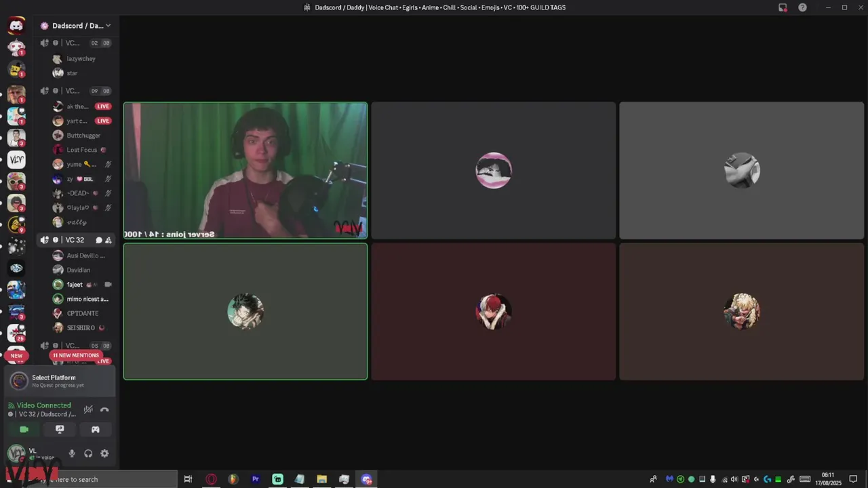Viewport: 868px width, 488px height.
Task: Deafen with the headphones icon
Action: [x=88, y=453]
